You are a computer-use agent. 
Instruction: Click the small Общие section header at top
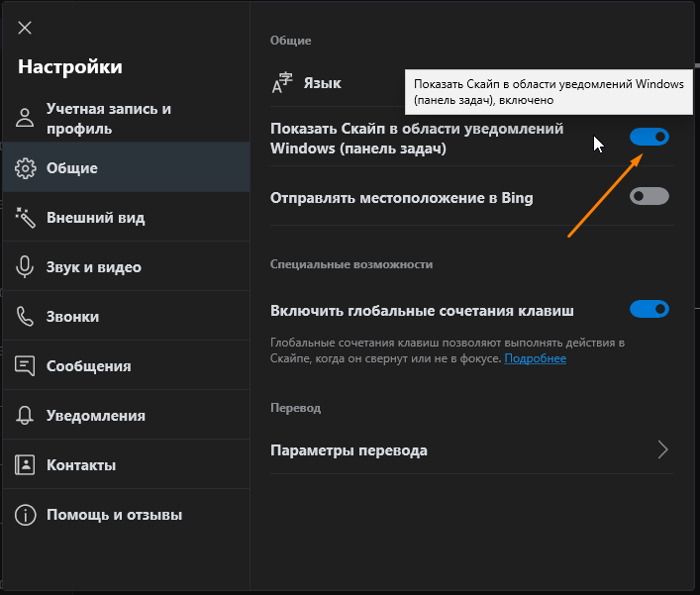[291, 41]
